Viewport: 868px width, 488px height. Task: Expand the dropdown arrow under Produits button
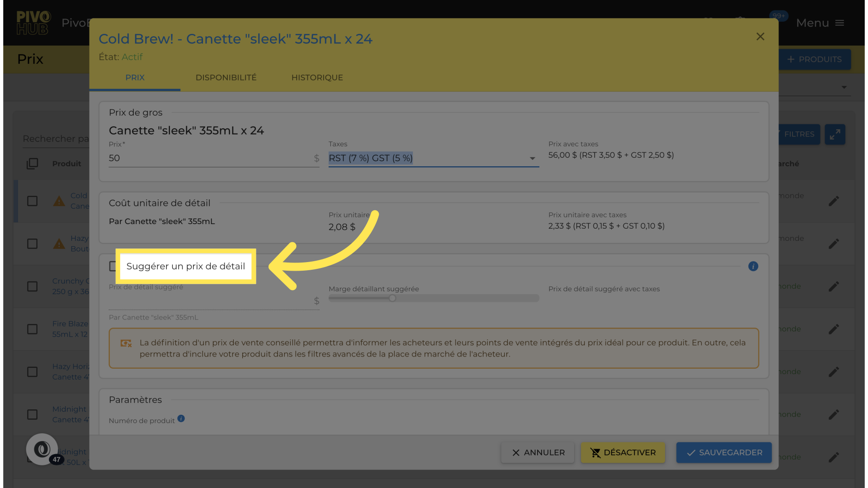(844, 87)
